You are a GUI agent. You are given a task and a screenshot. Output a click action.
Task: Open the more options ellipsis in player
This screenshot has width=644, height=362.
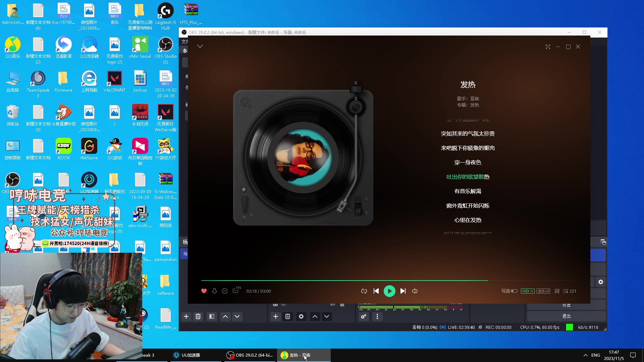click(x=225, y=291)
